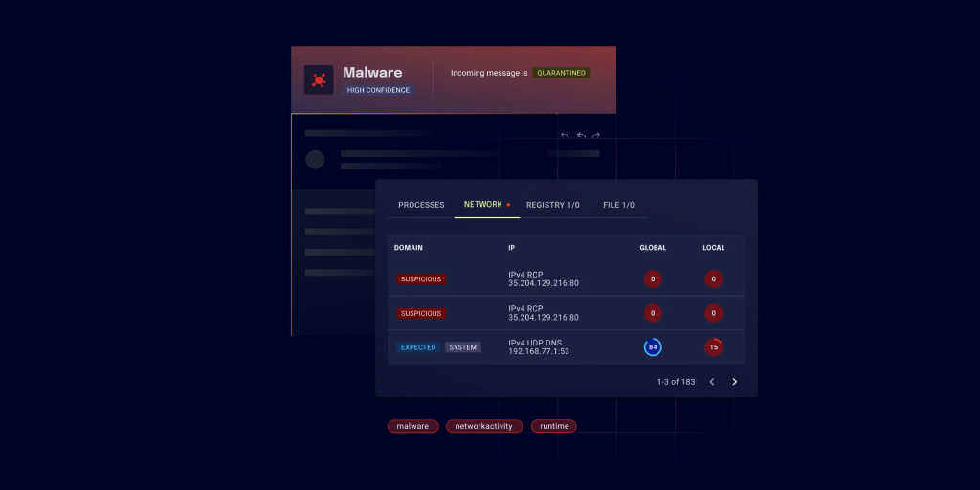
Task: Open the PROCESSES tab
Action: (421, 205)
